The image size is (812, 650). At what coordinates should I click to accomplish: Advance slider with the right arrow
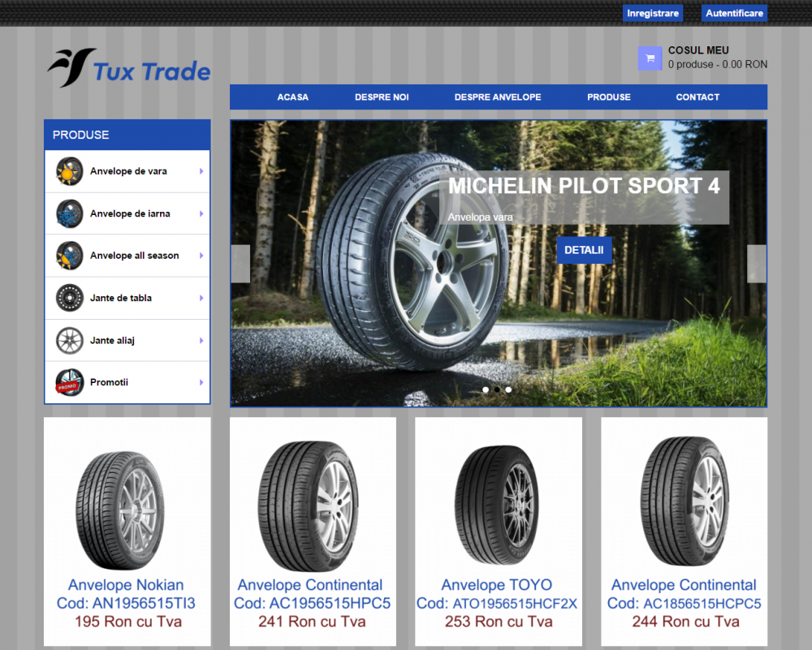756,264
